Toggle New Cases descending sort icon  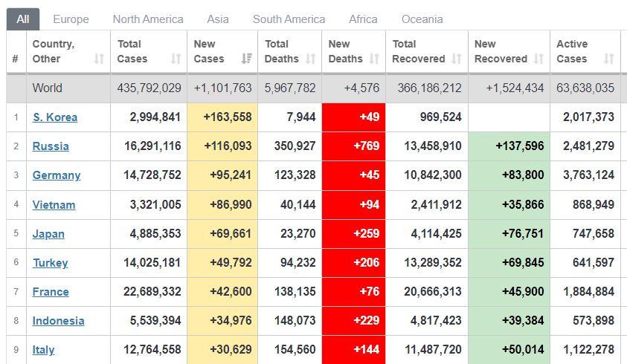click(247, 59)
